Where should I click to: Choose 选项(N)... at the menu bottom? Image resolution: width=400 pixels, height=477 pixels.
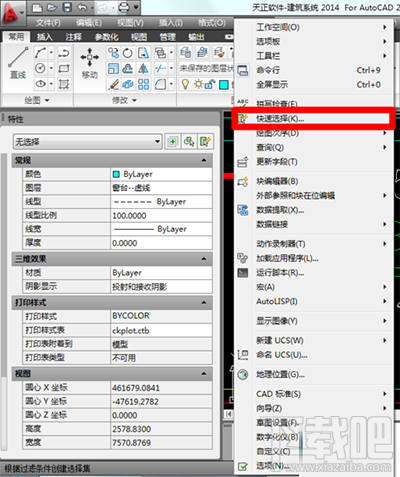[x=313, y=466]
